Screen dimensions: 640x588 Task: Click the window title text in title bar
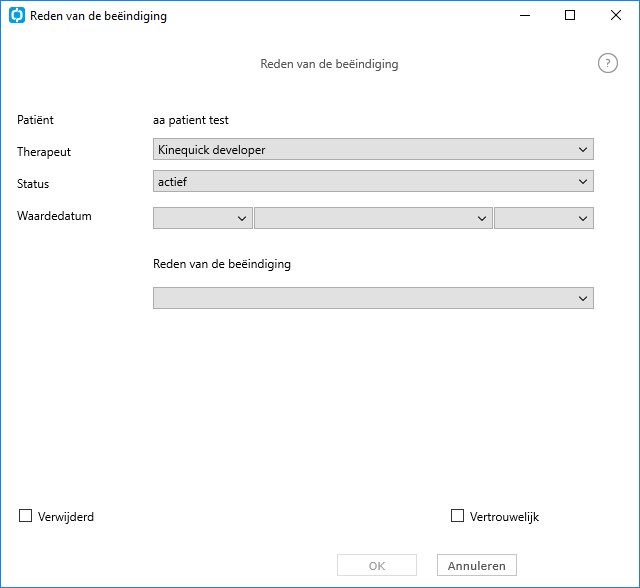(x=98, y=16)
